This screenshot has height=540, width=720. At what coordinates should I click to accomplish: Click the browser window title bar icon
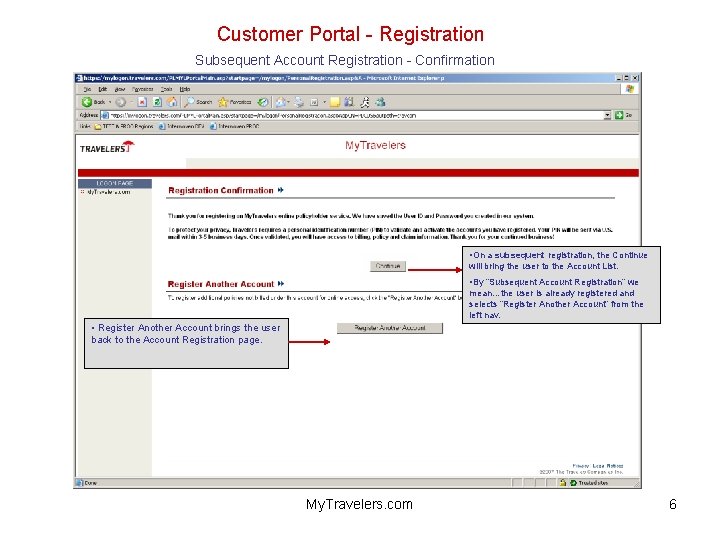point(79,78)
